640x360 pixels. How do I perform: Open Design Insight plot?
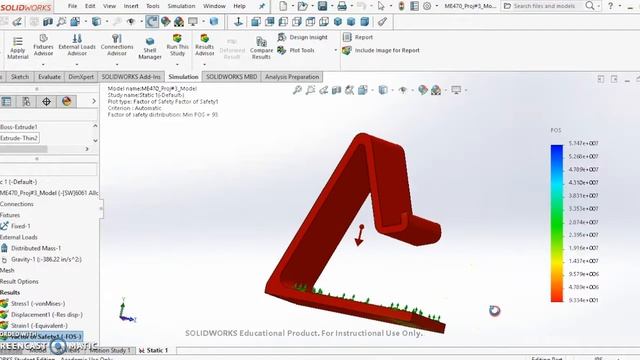point(302,37)
